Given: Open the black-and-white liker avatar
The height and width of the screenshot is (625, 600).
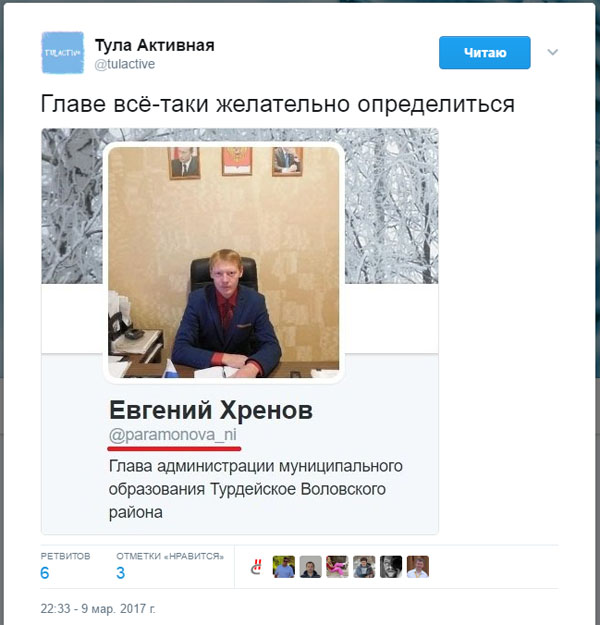Looking at the screenshot, I should [391, 566].
